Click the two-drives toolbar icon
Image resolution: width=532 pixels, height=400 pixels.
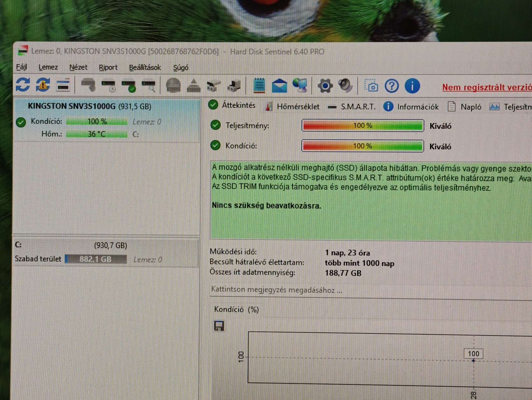[x=214, y=86]
